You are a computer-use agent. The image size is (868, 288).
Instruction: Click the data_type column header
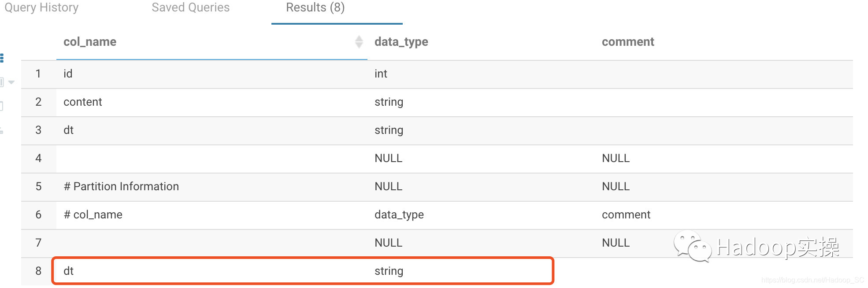coord(401,42)
